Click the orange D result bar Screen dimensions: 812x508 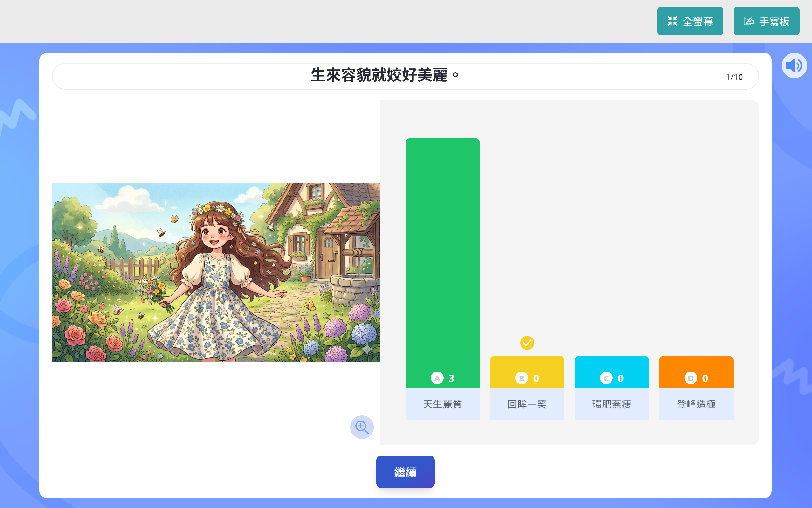[696, 372]
